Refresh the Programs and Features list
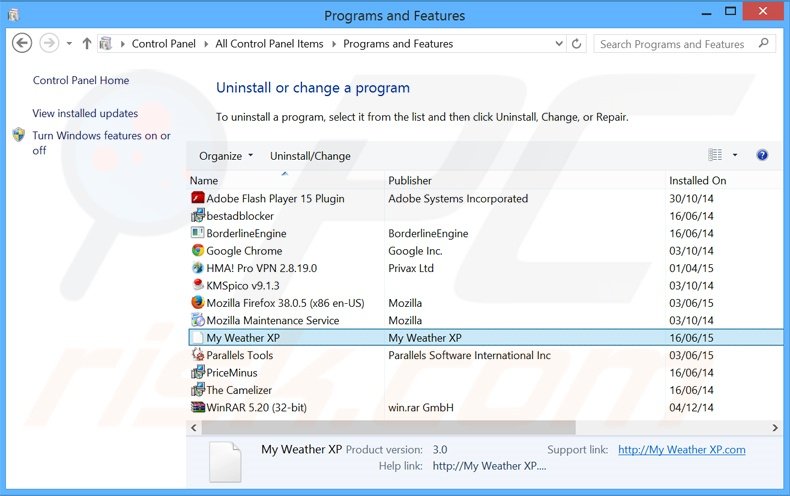Screen dimensions: 790x496 [576, 44]
